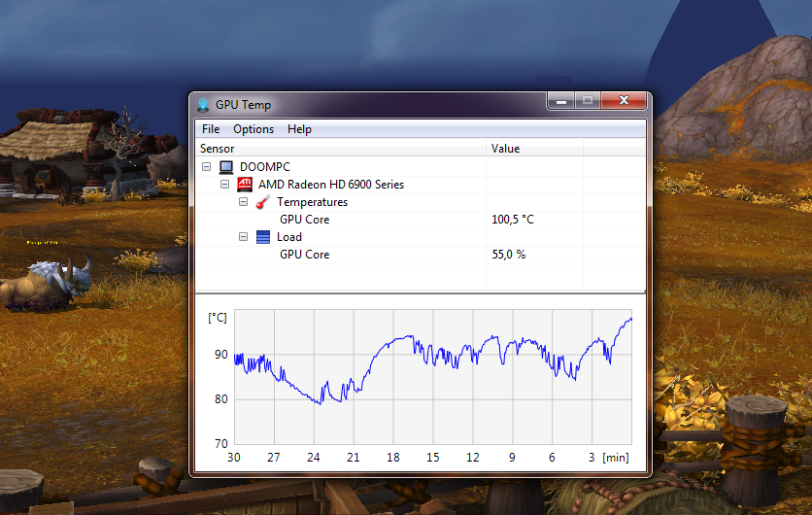The image size is (812, 515).
Task: Click the 18 label on time axis
Action: pos(393,458)
